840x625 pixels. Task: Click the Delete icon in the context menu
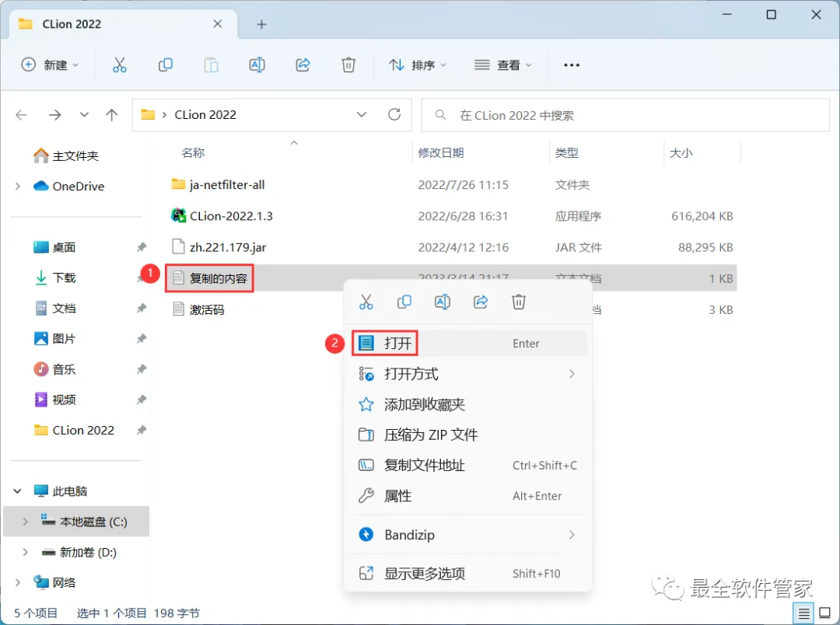click(x=519, y=302)
